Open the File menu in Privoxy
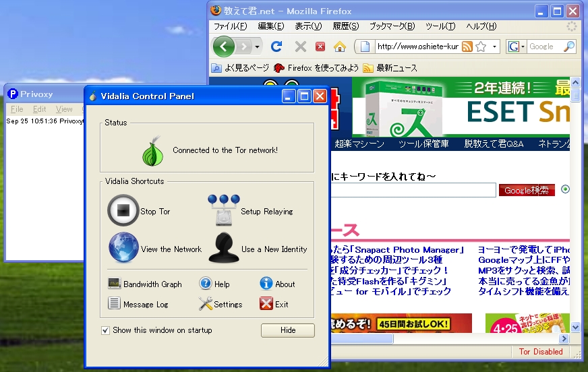This screenshot has width=588, height=372. click(x=17, y=109)
